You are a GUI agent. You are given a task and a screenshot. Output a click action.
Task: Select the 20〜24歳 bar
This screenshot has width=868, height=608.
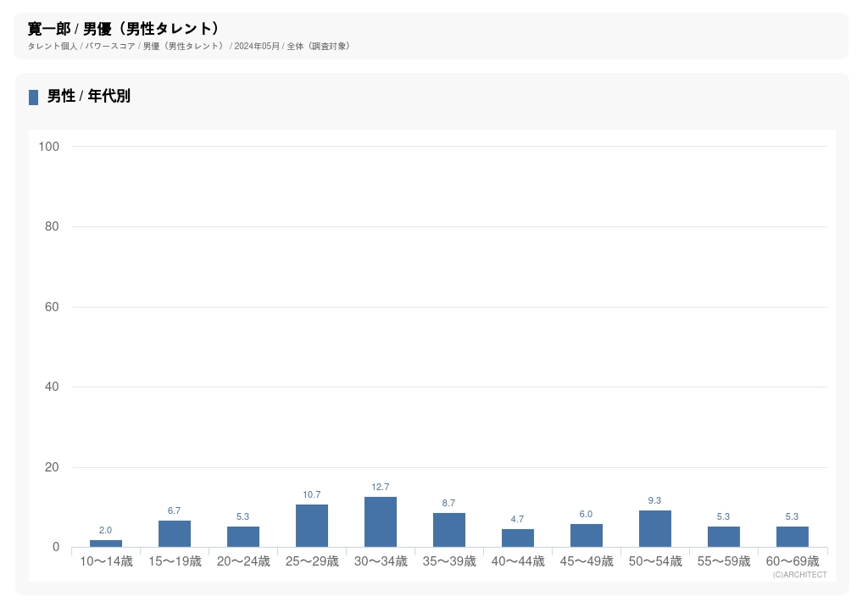[x=243, y=537]
